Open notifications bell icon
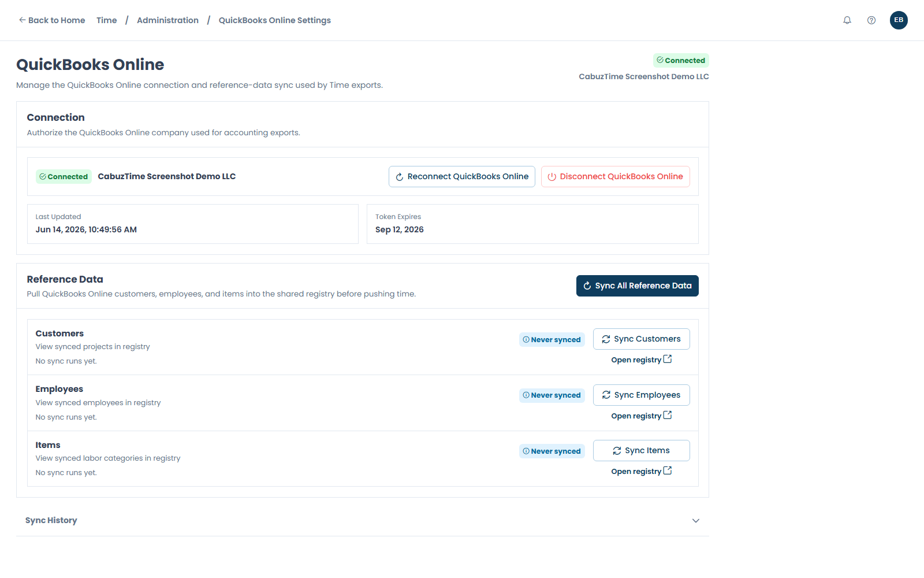This screenshot has height=578, width=924. (x=847, y=20)
